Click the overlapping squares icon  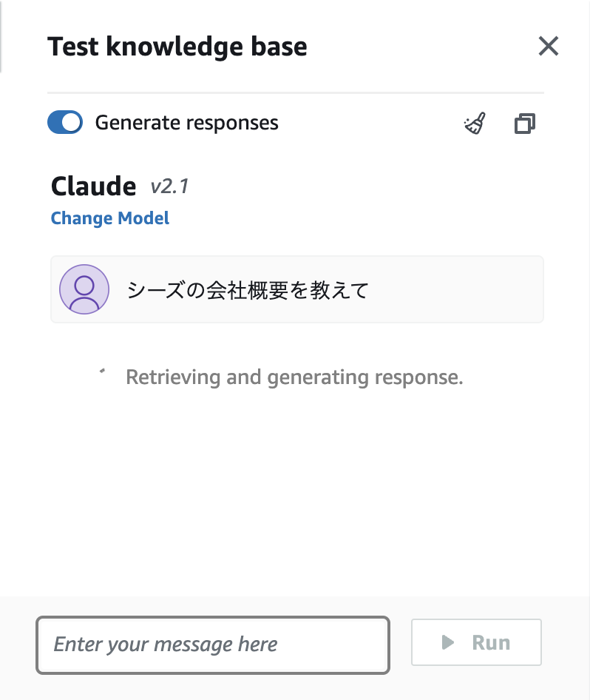pos(524,124)
